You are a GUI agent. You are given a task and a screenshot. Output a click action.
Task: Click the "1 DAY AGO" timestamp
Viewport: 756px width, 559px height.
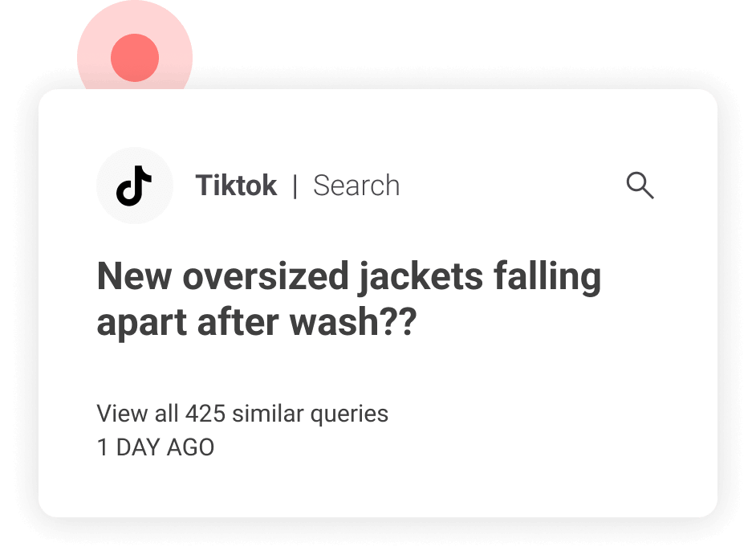tap(156, 447)
